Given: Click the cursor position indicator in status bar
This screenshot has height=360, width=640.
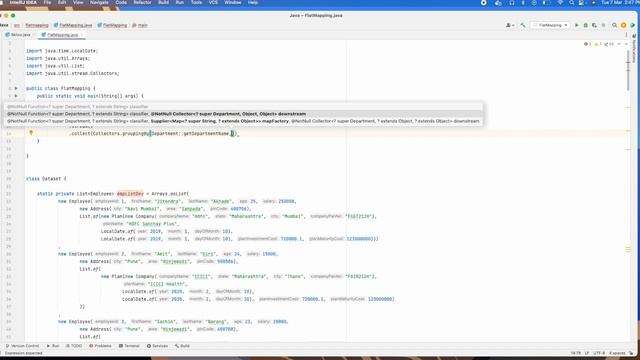Looking at the screenshot, I should click(576, 353).
